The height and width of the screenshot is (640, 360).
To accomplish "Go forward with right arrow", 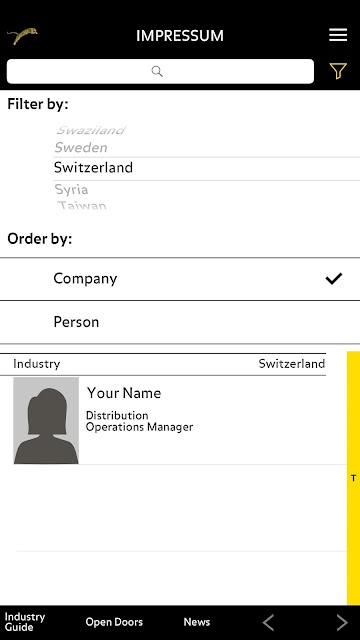I will point(342,622).
